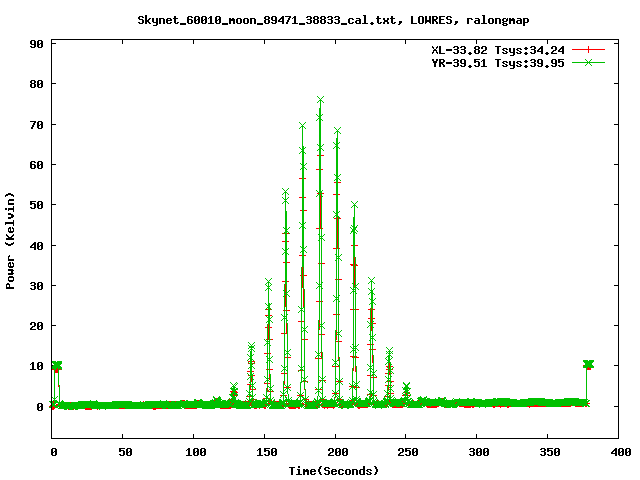
Task: Click the x-axis tick label 350
Action: (550, 452)
